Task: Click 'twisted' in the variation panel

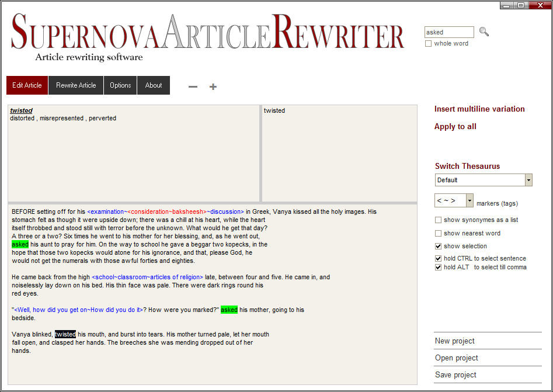Action: point(274,110)
